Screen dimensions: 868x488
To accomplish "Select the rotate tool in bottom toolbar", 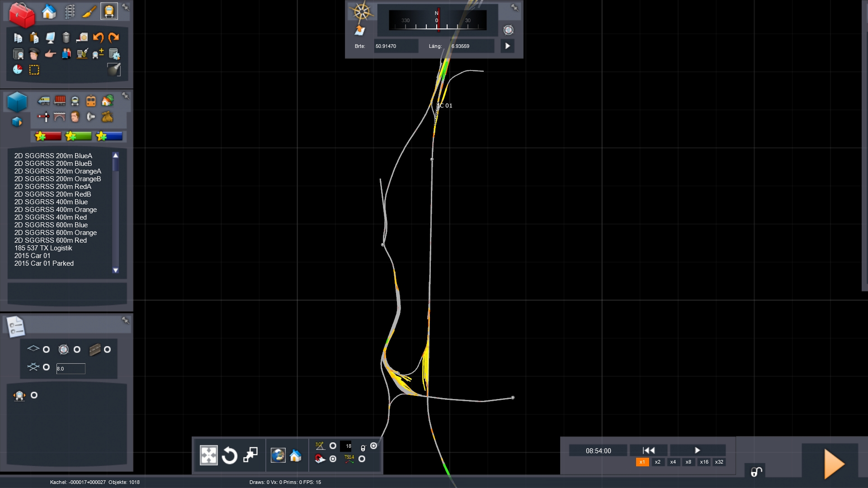I will coord(230,455).
